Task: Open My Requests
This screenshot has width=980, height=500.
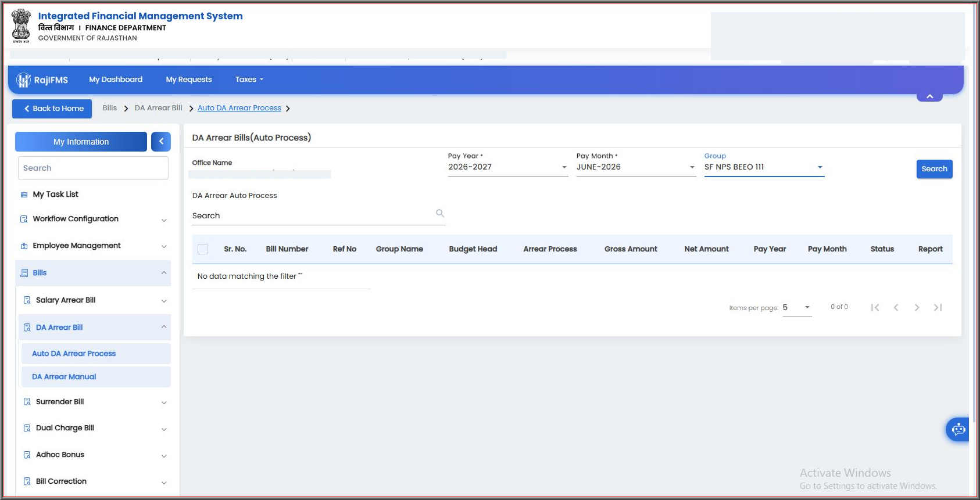Action: tap(189, 80)
